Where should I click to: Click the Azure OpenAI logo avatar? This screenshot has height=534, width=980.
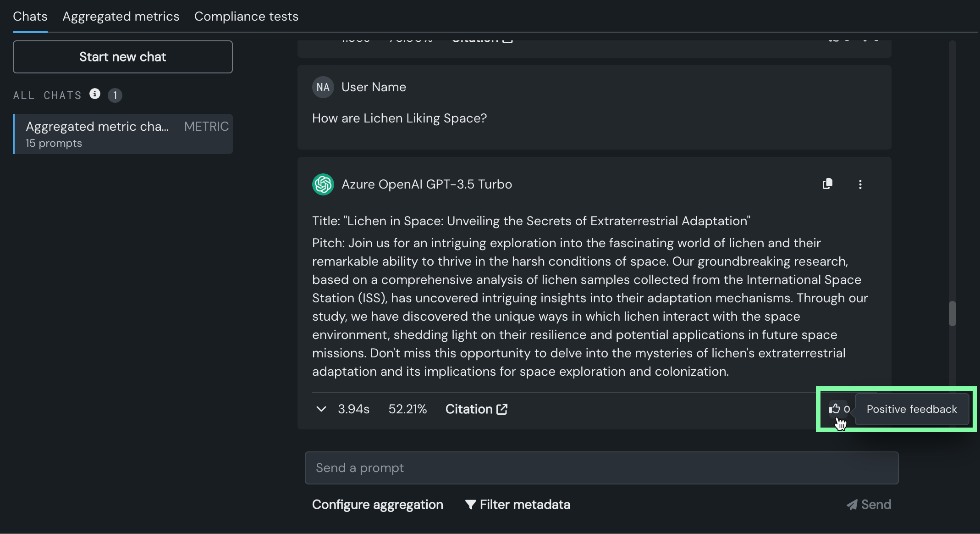coord(323,184)
